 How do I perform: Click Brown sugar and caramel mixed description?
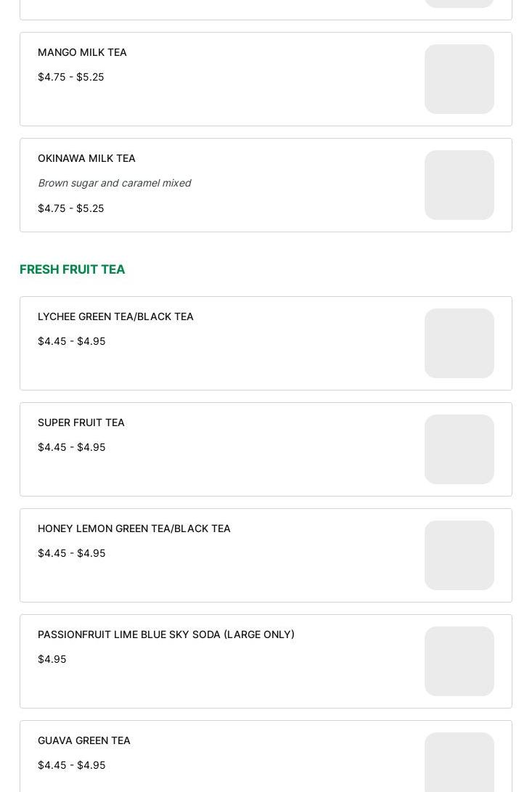coord(114,183)
